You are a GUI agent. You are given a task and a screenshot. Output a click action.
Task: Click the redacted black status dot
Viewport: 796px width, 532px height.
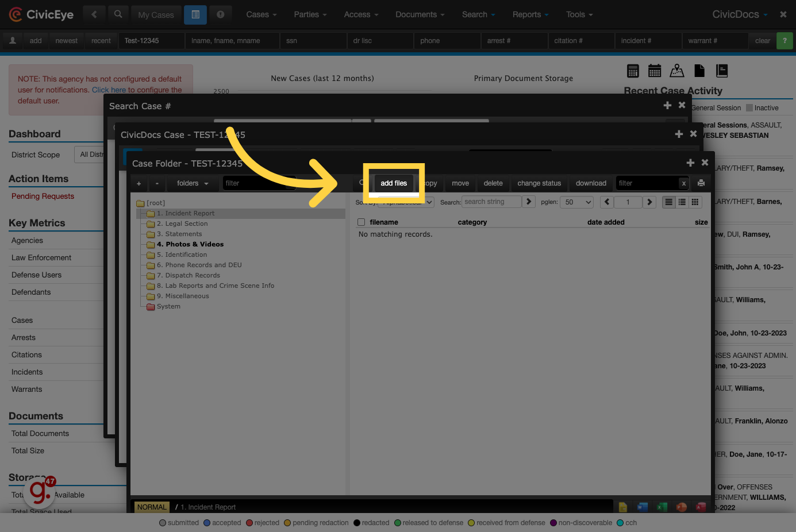pos(357,523)
